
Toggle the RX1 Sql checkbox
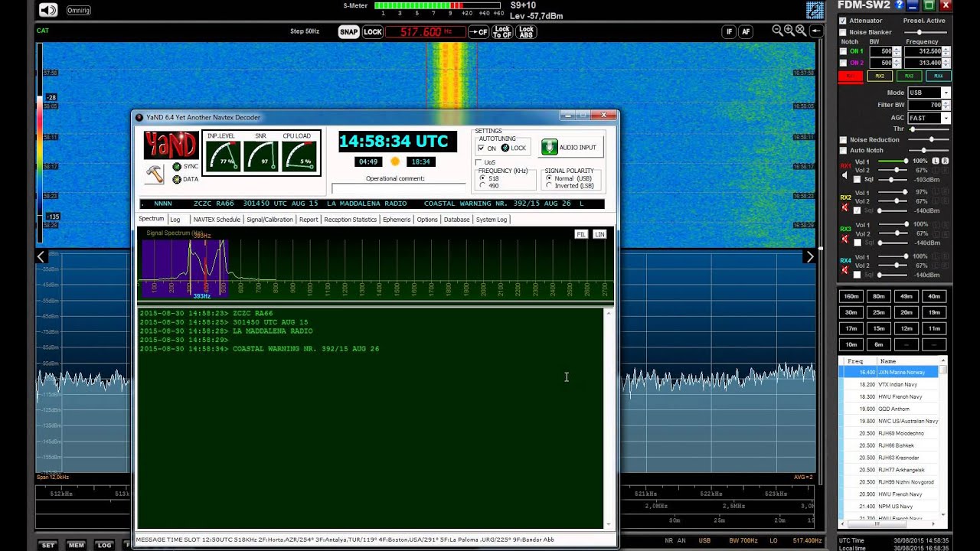click(x=857, y=179)
